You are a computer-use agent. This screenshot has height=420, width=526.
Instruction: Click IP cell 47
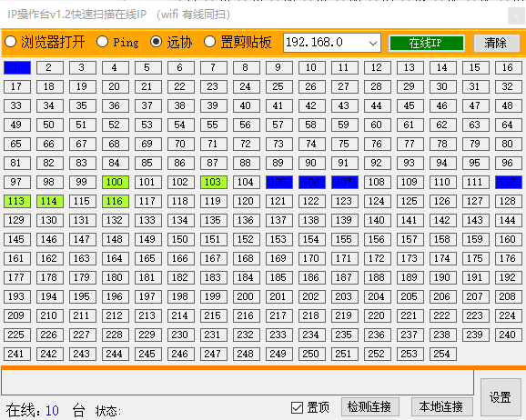click(476, 106)
